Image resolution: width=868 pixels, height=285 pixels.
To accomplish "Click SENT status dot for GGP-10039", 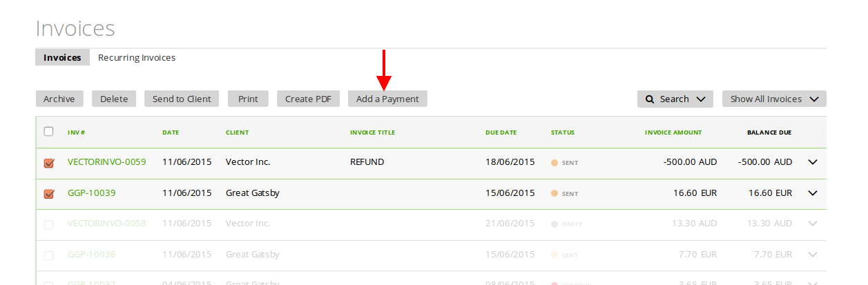I will tap(554, 194).
